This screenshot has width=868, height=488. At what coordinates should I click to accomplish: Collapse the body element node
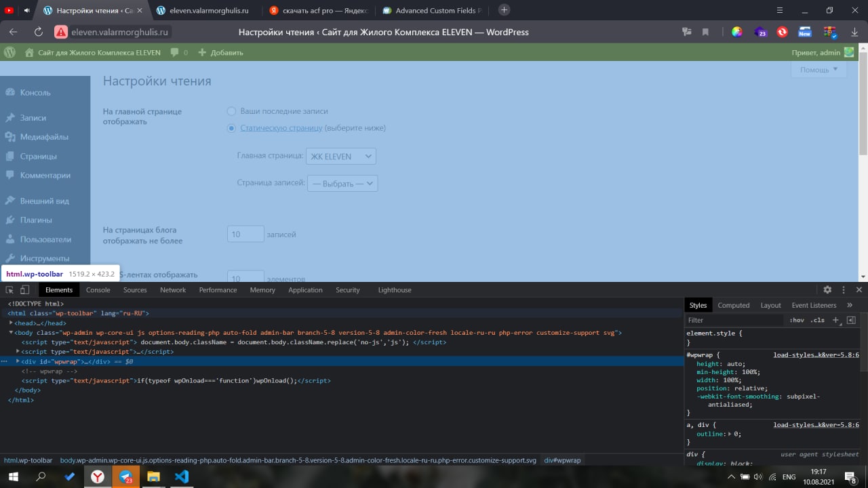click(11, 333)
